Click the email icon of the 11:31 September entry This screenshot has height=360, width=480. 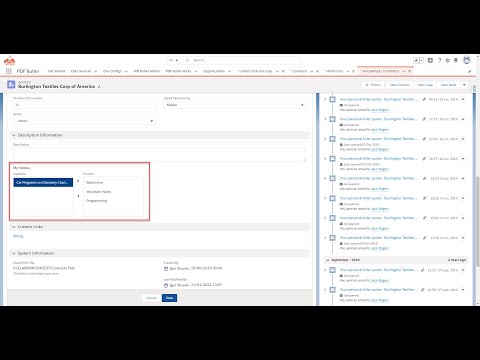click(x=332, y=270)
